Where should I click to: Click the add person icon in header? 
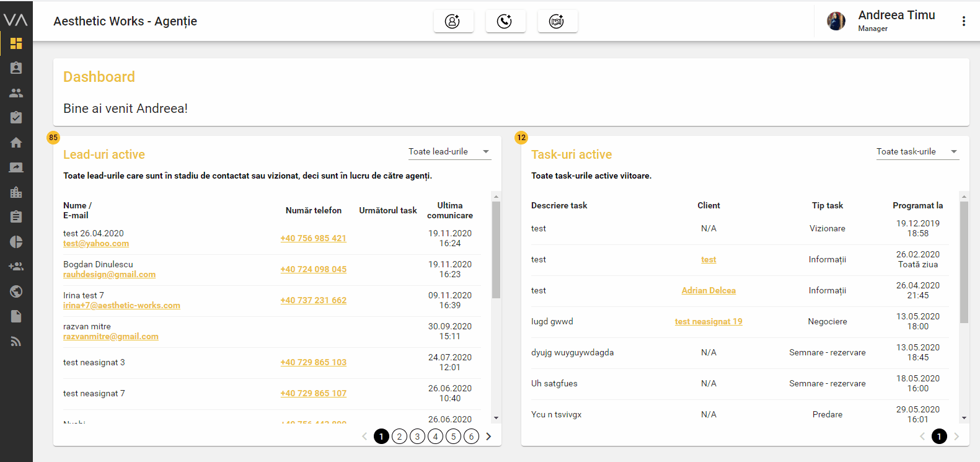[453, 22]
